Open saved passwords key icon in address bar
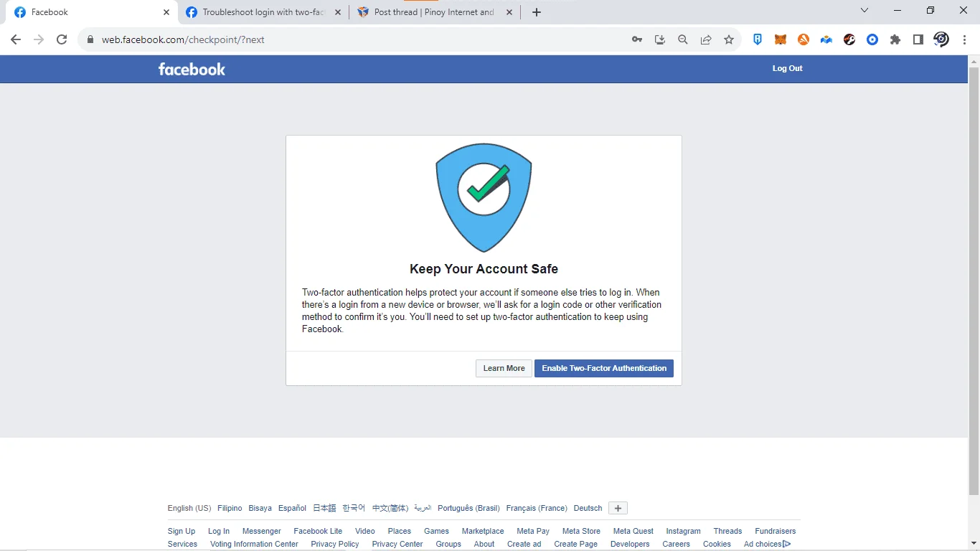The image size is (980, 551). tap(637, 39)
